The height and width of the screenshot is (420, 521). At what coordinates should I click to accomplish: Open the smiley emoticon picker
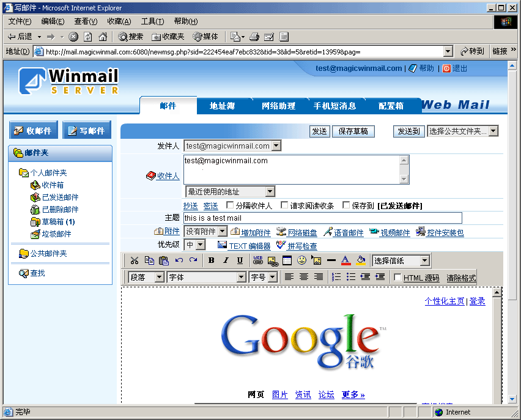pos(301,260)
